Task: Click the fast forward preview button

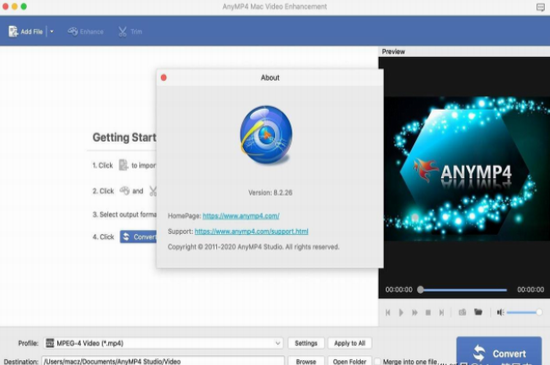Action: pyautogui.click(x=415, y=312)
